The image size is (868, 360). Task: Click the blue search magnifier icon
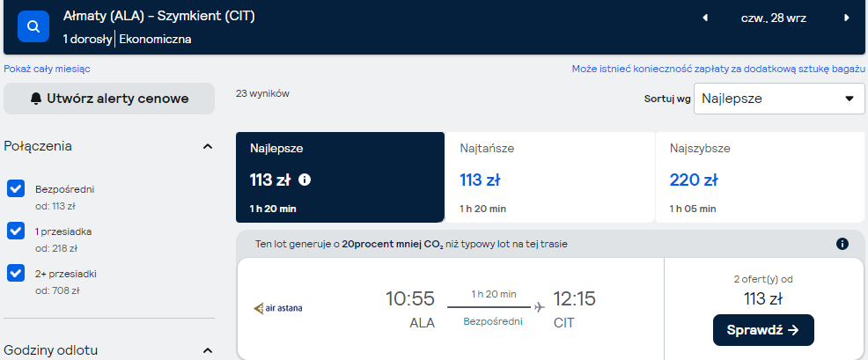(x=33, y=26)
